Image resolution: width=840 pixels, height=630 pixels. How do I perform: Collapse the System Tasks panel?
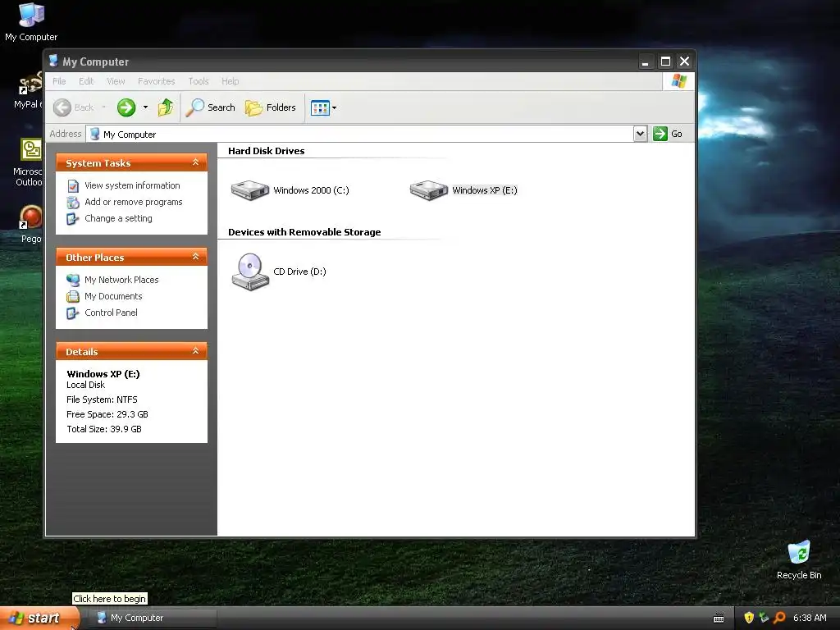pyautogui.click(x=195, y=162)
